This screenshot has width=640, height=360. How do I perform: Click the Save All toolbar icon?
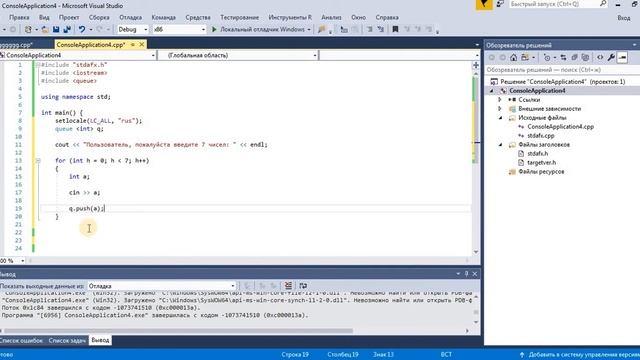pyautogui.click(x=67, y=29)
